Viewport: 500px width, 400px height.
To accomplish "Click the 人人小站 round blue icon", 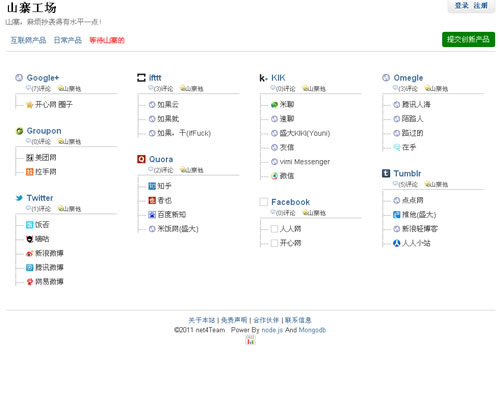I will [397, 243].
